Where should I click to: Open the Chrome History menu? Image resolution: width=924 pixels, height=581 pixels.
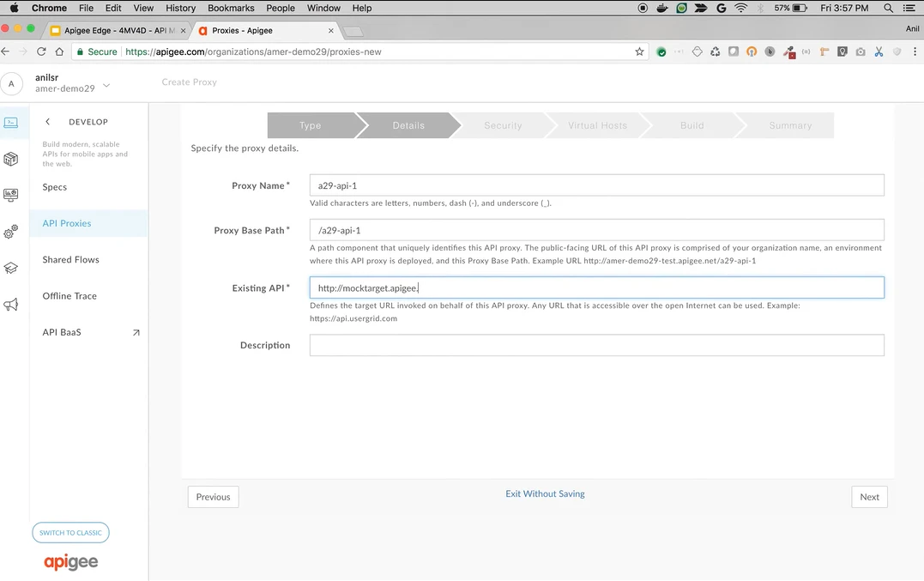click(x=180, y=9)
